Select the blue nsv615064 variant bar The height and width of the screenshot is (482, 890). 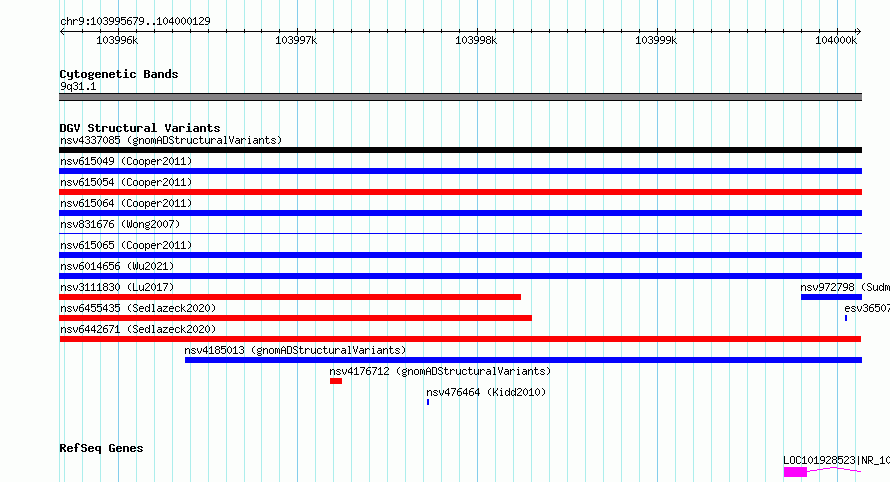[460, 213]
